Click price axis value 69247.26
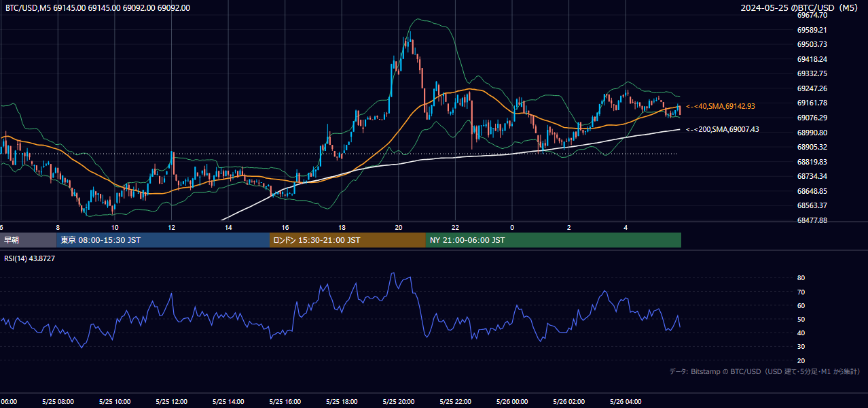This screenshot has width=868, height=408. click(812, 88)
